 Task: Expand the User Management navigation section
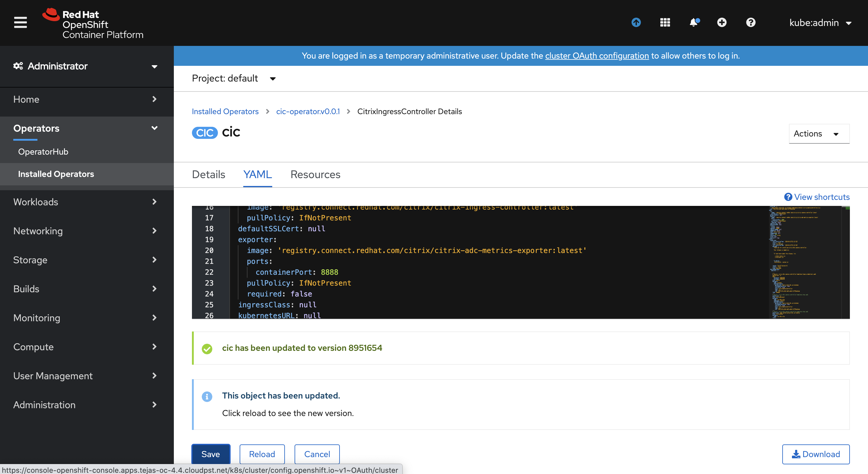(x=87, y=376)
